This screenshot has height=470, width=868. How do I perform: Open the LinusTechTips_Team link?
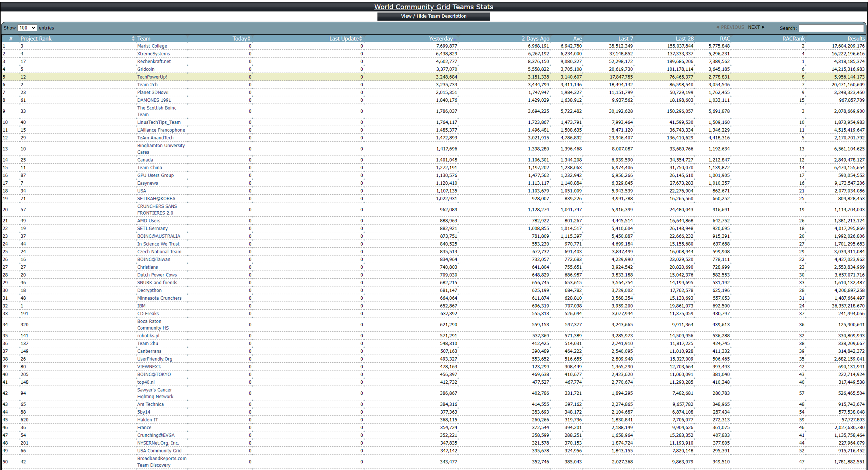(x=159, y=122)
